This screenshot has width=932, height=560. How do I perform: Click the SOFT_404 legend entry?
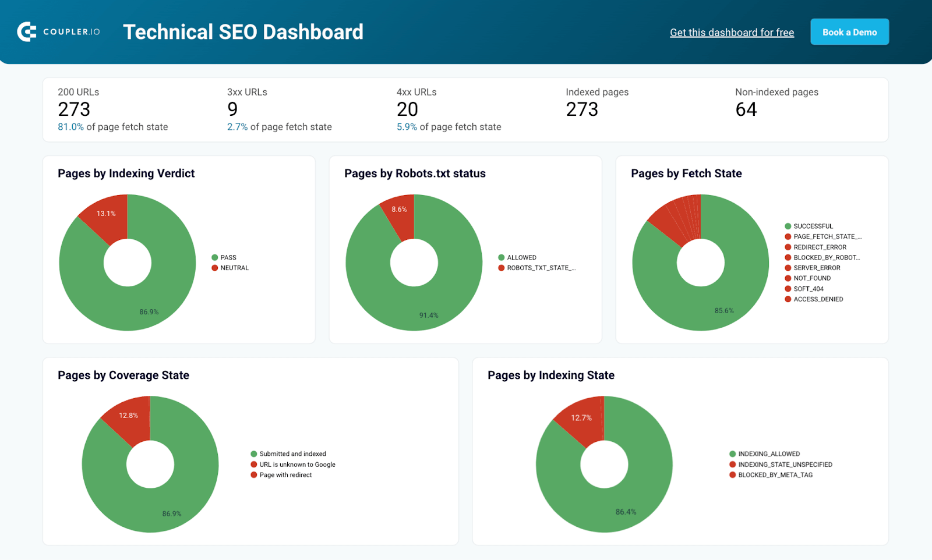[804, 289]
